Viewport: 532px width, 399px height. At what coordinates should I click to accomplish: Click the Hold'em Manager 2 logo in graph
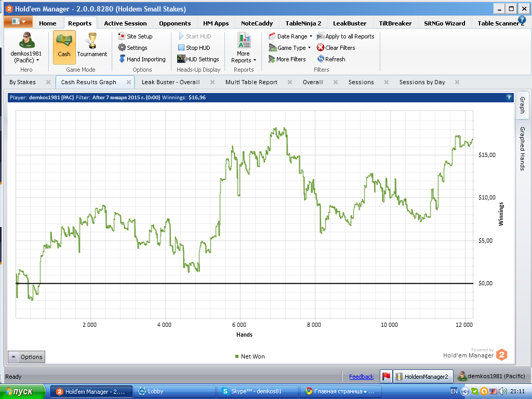coord(501,354)
